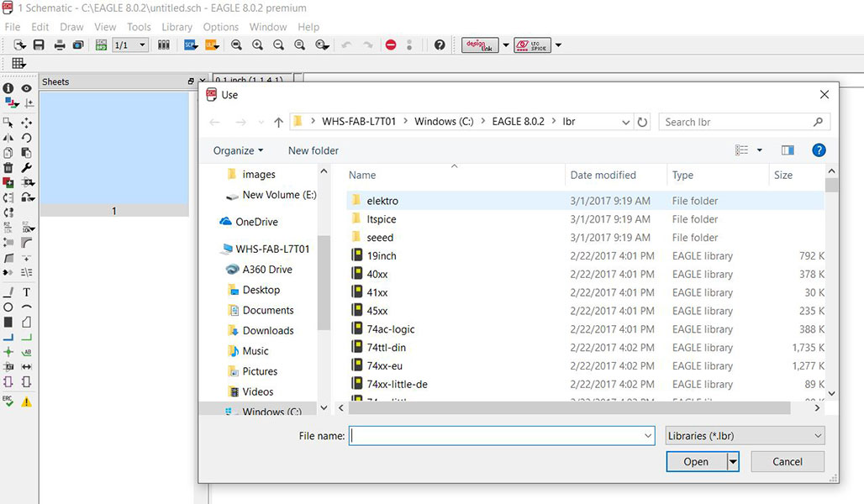Image resolution: width=864 pixels, height=504 pixels.
Task: Toggle the preview pane button
Action: (788, 150)
